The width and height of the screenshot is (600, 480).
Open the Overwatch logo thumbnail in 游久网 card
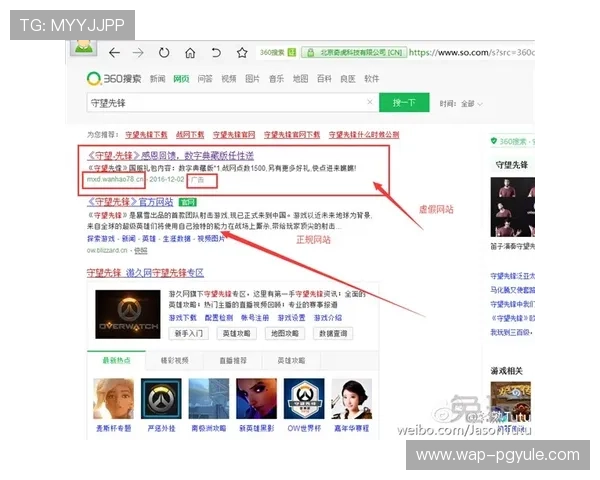coord(128,314)
